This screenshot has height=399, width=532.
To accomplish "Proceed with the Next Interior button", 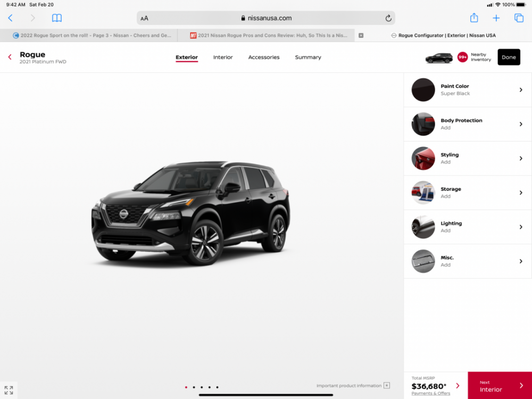I will click(500, 386).
